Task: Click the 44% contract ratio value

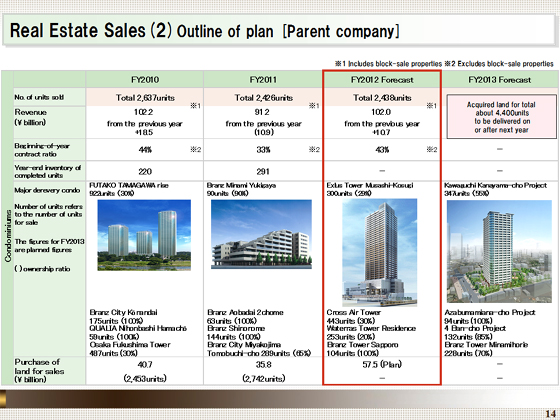Action: click(145, 150)
